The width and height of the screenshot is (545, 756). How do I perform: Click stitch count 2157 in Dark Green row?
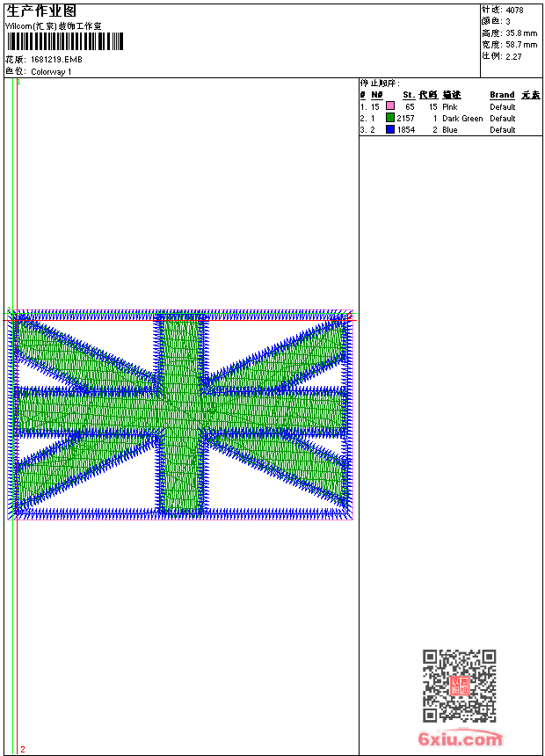pos(405,119)
